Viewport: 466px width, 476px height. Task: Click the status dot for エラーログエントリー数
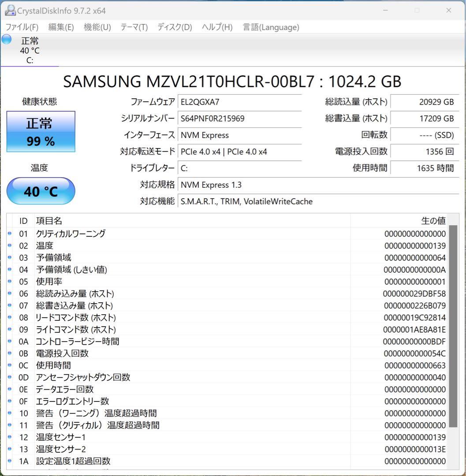point(10,401)
